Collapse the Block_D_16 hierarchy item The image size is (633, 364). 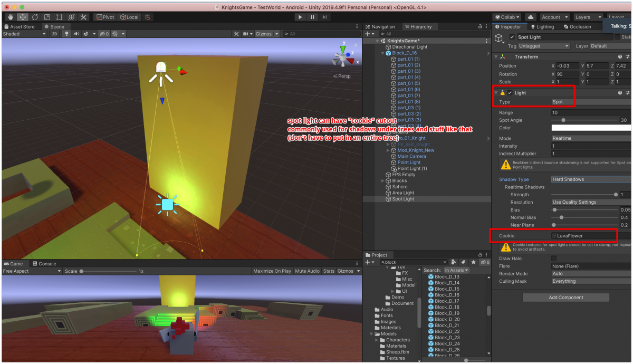tap(383, 53)
